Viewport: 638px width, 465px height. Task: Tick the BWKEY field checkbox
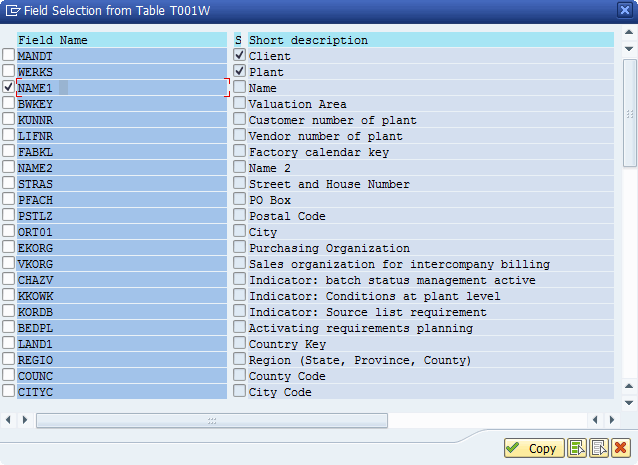tap(9, 103)
